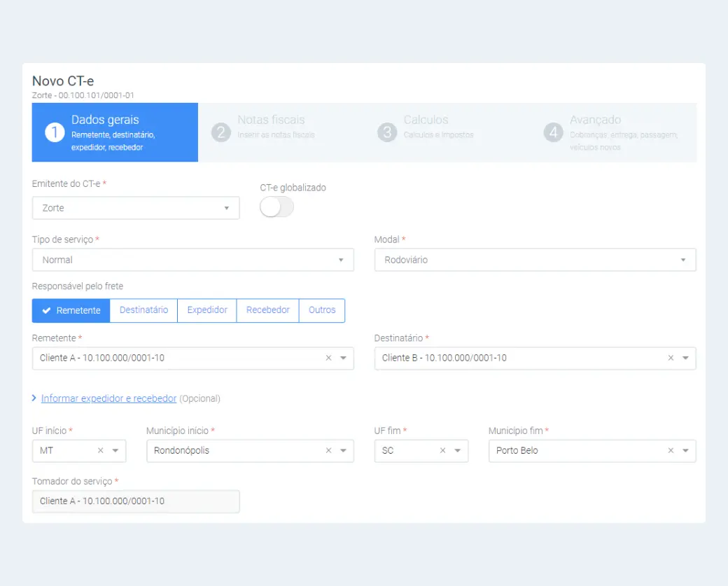The width and height of the screenshot is (728, 586).
Task: Clear the Destinatário field using X icon
Action: [671, 358]
